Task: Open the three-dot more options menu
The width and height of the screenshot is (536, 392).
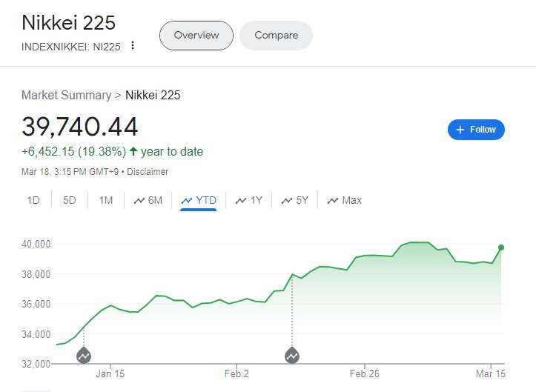Action: tap(133, 45)
